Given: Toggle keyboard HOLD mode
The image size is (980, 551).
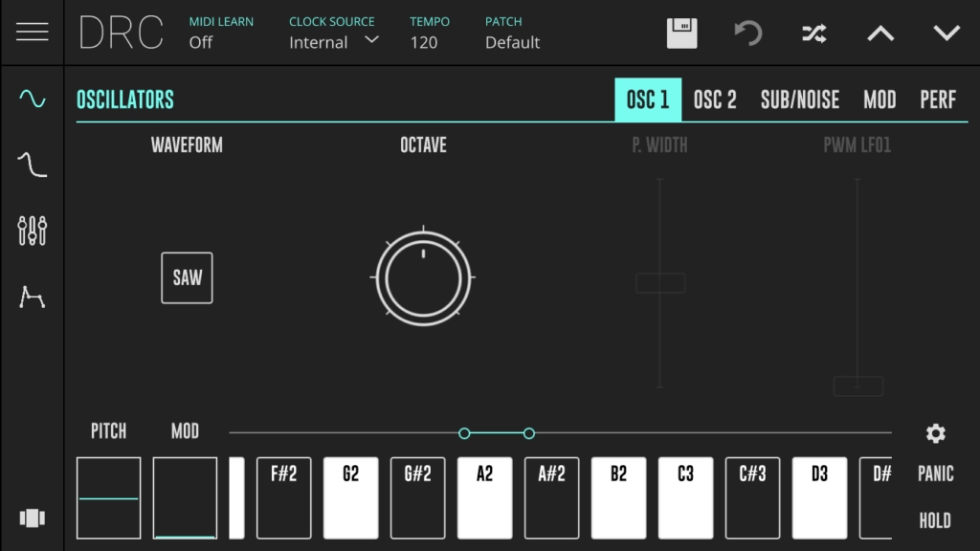Looking at the screenshot, I should (935, 520).
